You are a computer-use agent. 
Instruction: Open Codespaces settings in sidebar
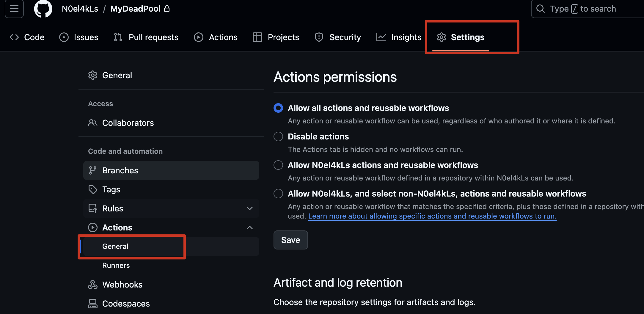171,304
